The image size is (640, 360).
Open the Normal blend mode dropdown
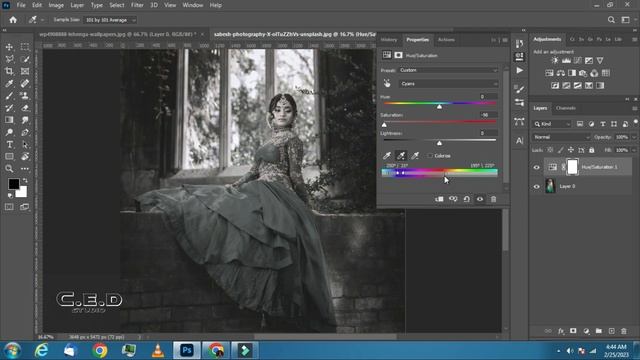pyautogui.click(x=562, y=137)
